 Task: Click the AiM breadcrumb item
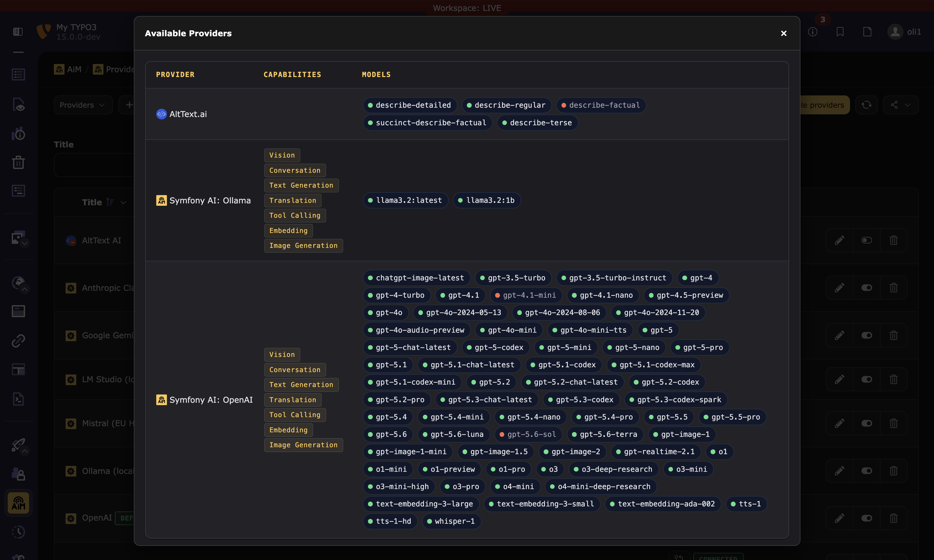click(x=68, y=70)
